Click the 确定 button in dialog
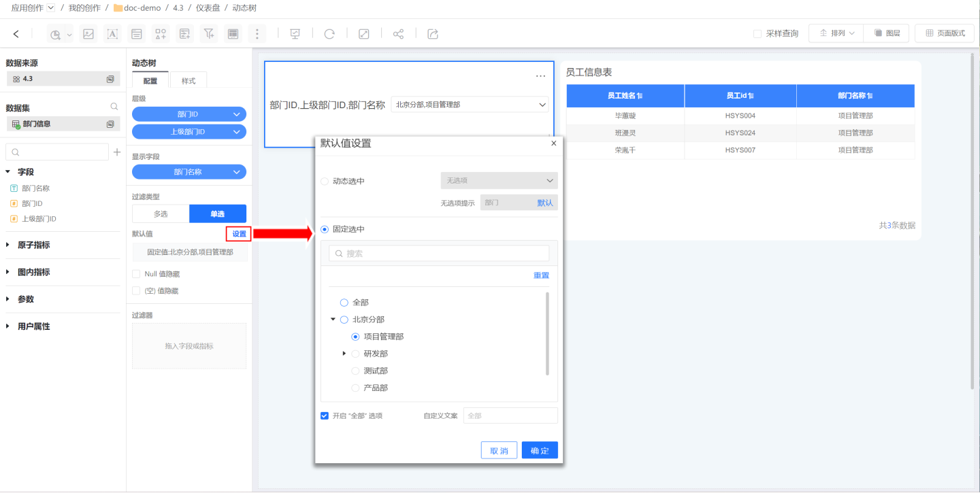The height and width of the screenshot is (493, 980). point(540,450)
